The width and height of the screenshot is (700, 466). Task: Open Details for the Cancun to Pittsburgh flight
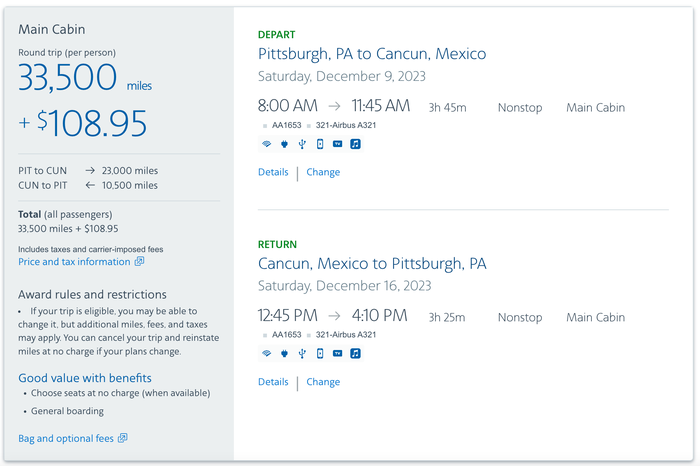273,382
